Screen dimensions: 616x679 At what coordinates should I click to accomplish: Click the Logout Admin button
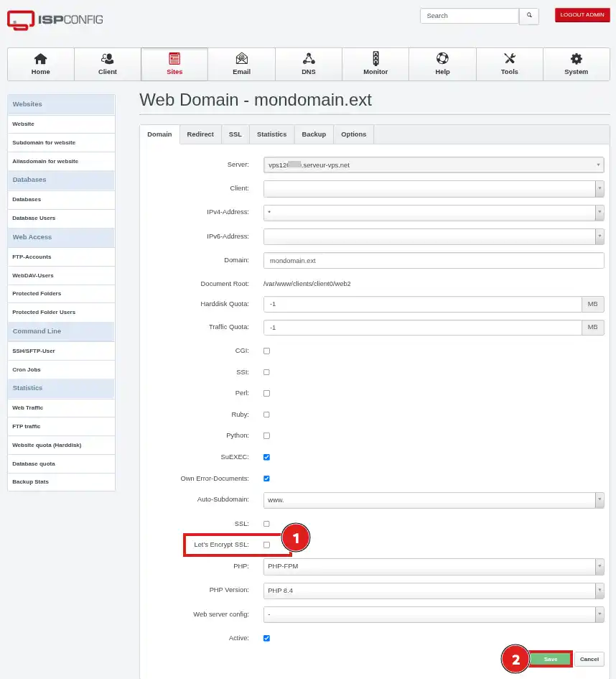pos(582,14)
